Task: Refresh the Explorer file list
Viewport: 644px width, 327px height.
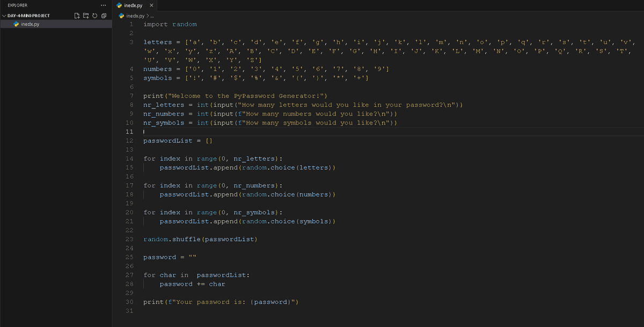Action: 95,16
